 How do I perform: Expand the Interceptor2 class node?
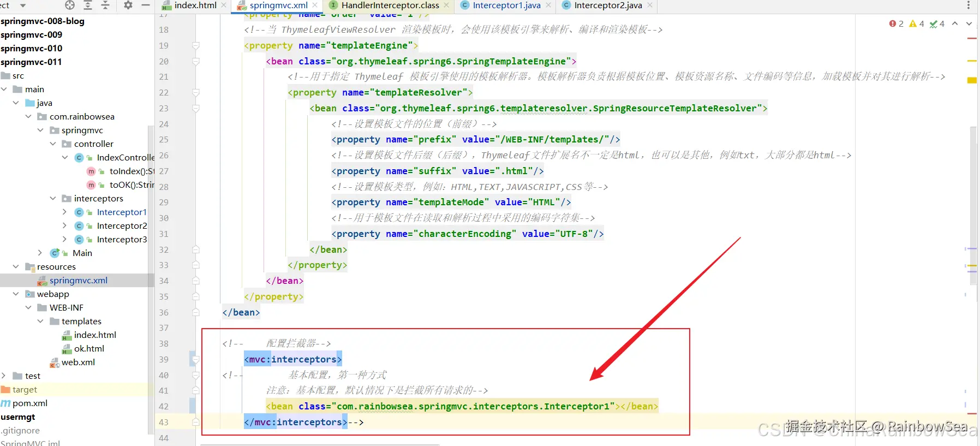[x=65, y=225]
